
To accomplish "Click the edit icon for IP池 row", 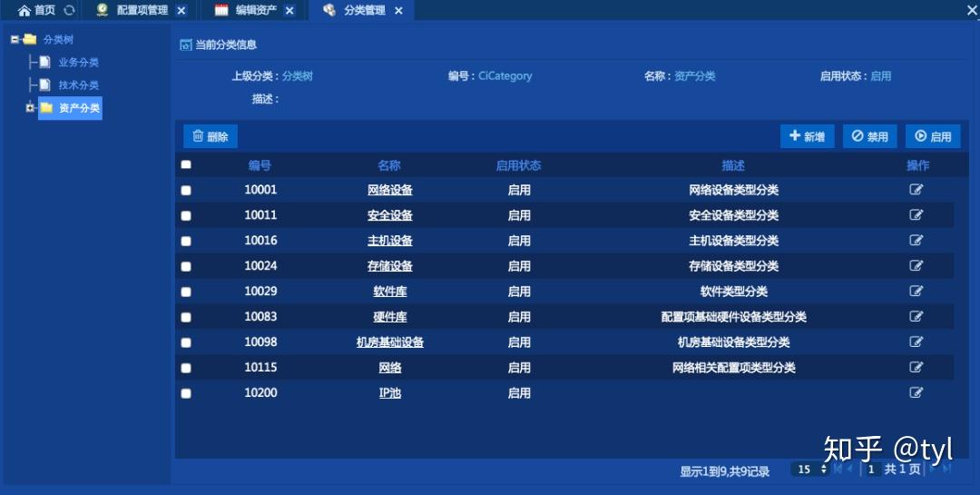I will 916,392.
